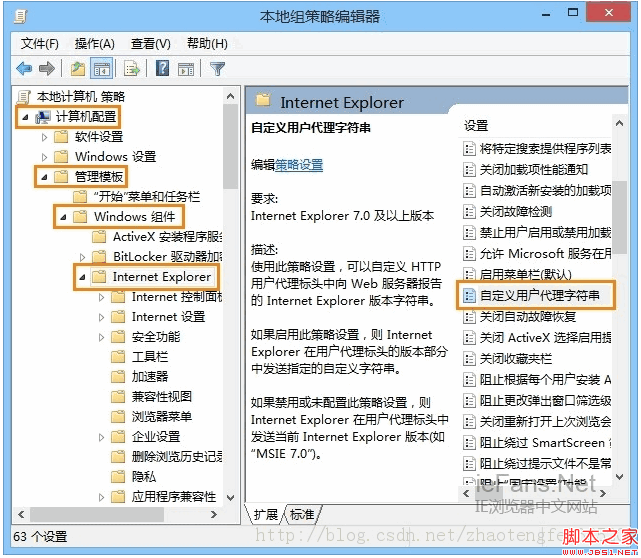
Task: Select the 删除浏览历史记录 tree folder
Action: point(167,456)
